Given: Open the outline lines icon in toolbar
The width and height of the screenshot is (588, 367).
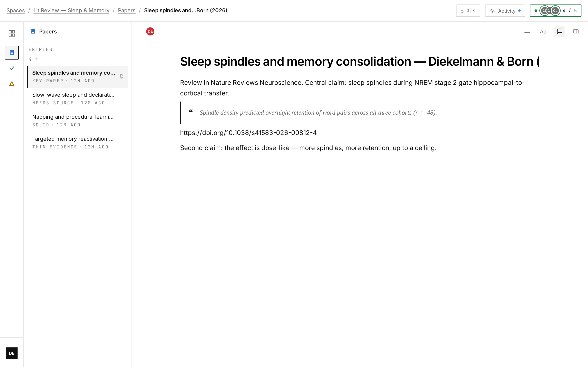Looking at the screenshot, I should coord(527,31).
